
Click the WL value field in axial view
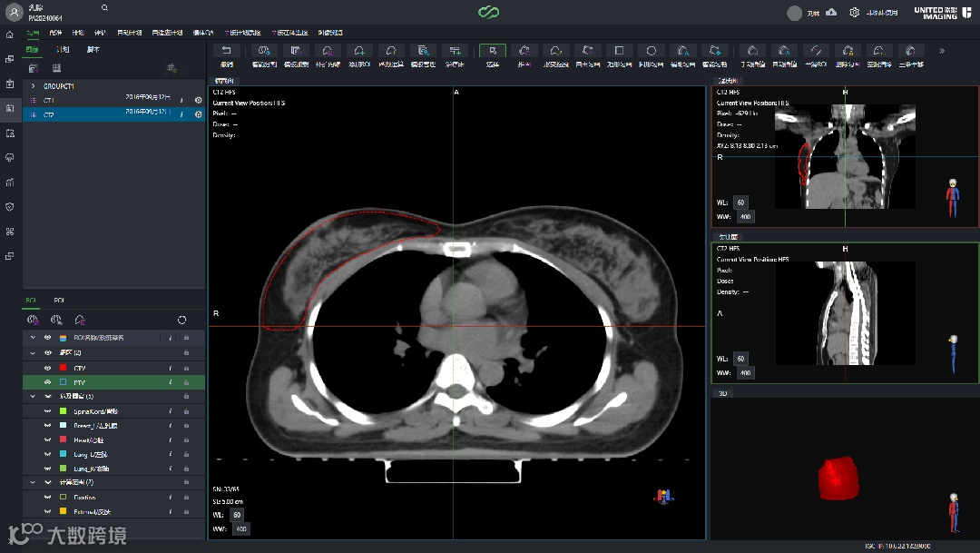pos(237,515)
